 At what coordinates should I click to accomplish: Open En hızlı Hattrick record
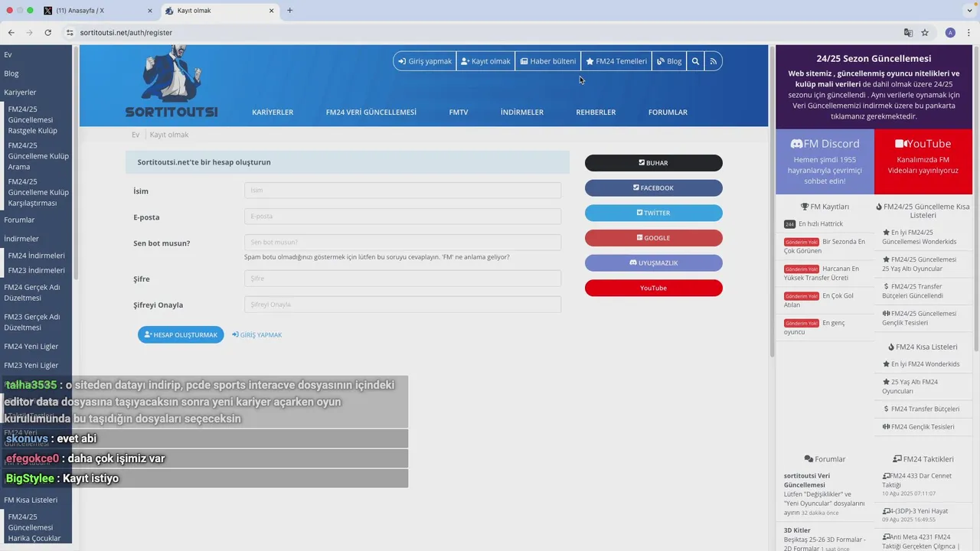821,224
